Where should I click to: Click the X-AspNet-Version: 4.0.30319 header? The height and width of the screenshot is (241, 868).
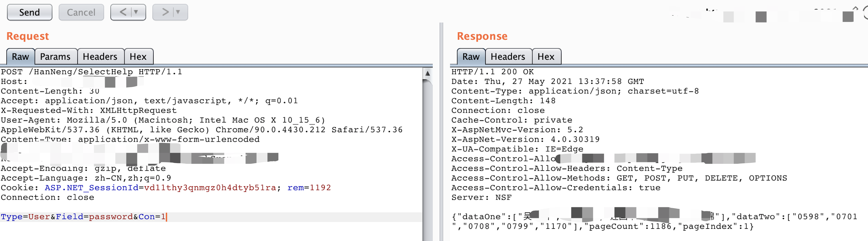[x=525, y=139]
